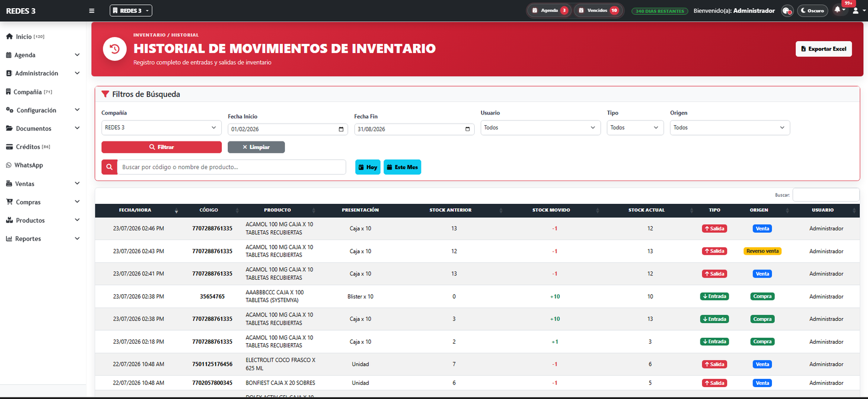The width and height of the screenshot is (868, 399).
Task: Expand the Configuración sidebar menu
Action: click(x=43, y=110)
